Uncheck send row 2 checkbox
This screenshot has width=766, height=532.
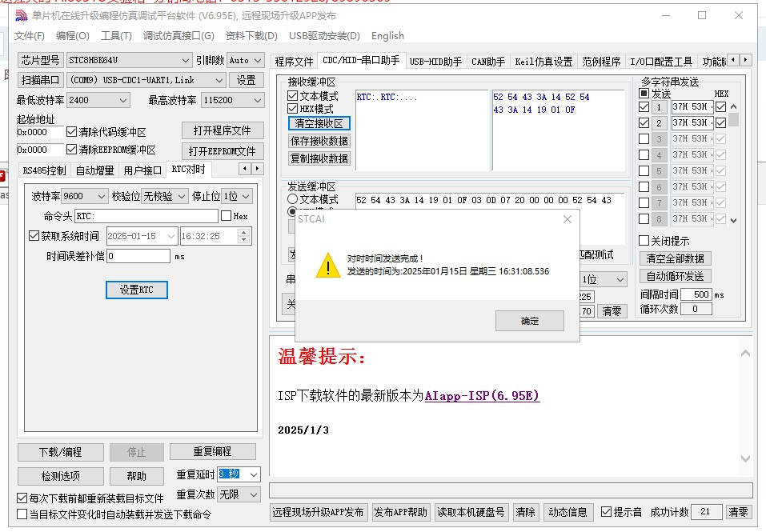click(x=644, y=123)
